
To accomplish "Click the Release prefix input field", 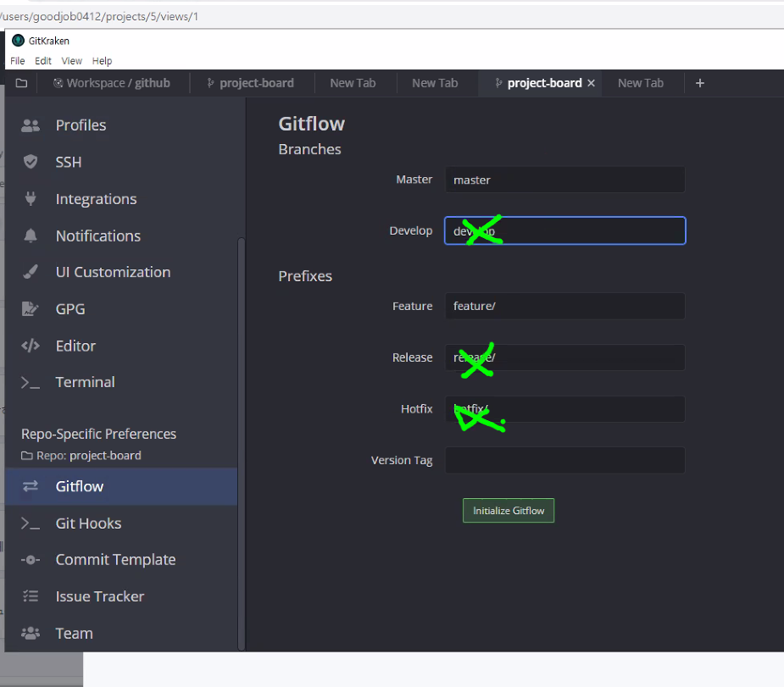I will (565, 357).
